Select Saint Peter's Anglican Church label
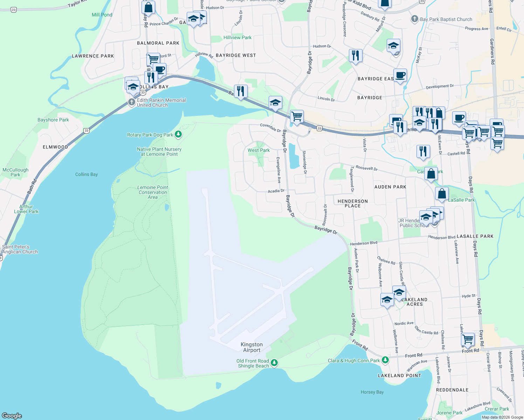 click(x=20, y=249)
